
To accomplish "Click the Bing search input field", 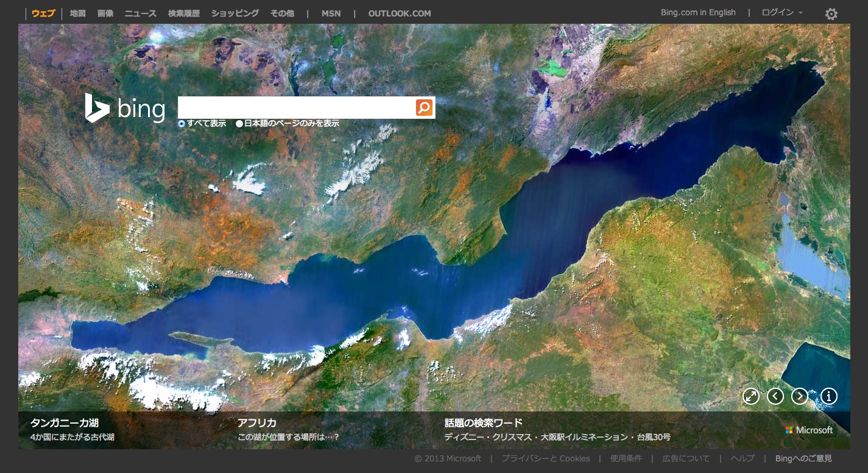I will point(296,107).
